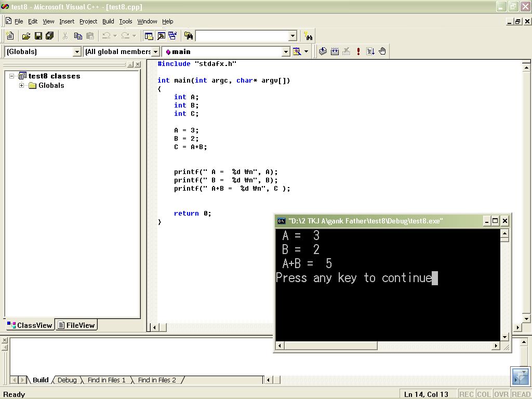Close the workspace pane with X button
The height and width of the screenshot is (399, 532).
137,64
